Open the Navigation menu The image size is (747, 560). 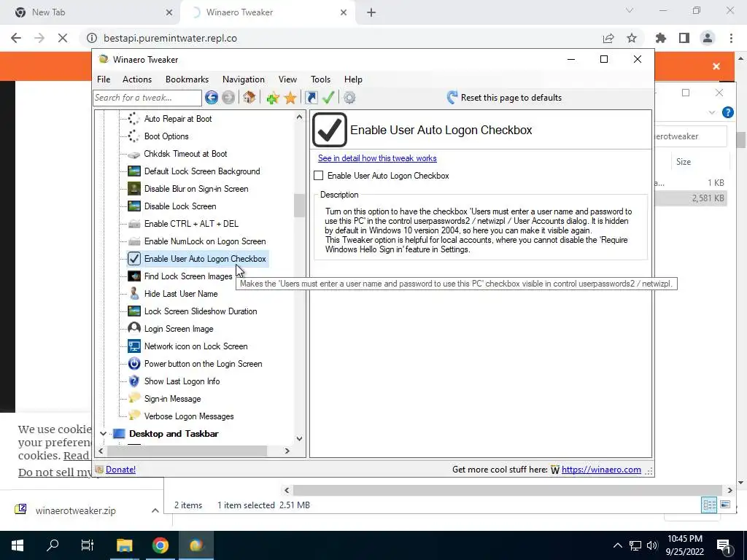(x=244, y=79)
